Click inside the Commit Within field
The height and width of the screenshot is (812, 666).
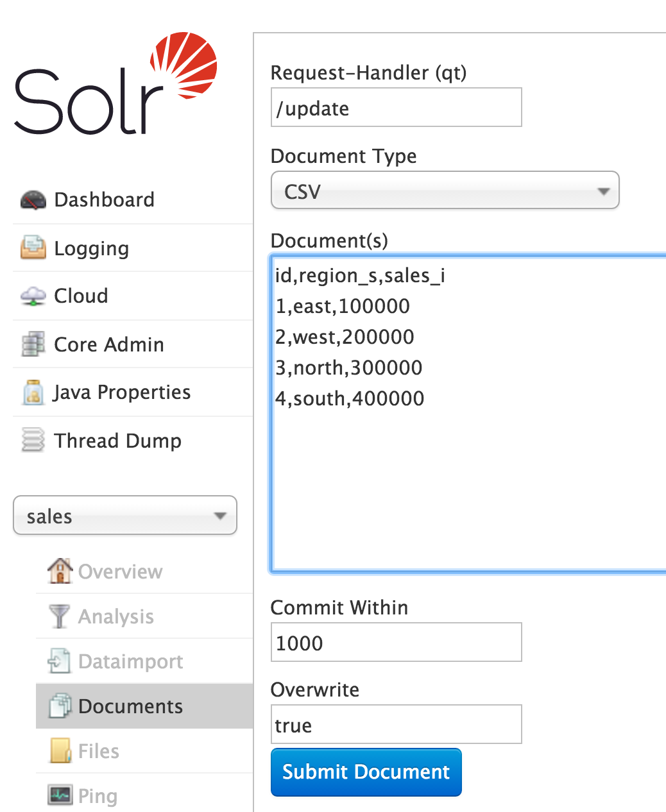click(396, 642)
